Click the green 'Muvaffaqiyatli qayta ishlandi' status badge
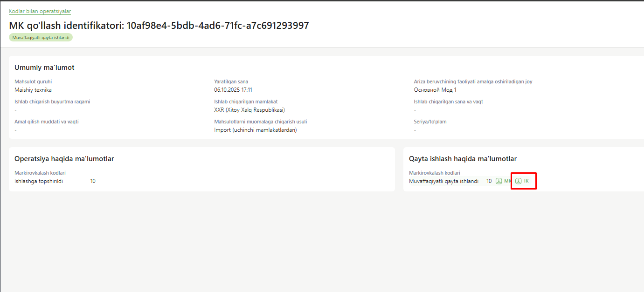 (x=41, y=37)
